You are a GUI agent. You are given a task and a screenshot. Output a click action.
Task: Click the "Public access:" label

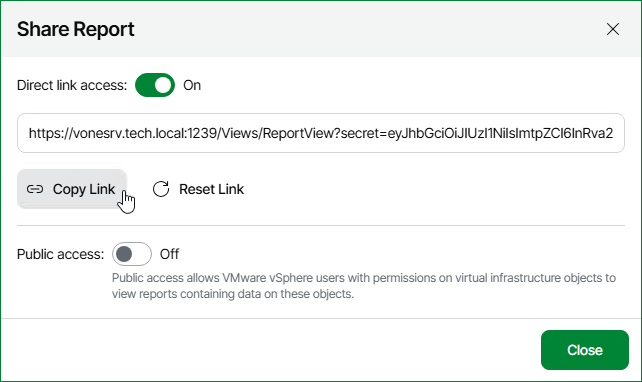point(61,254)
